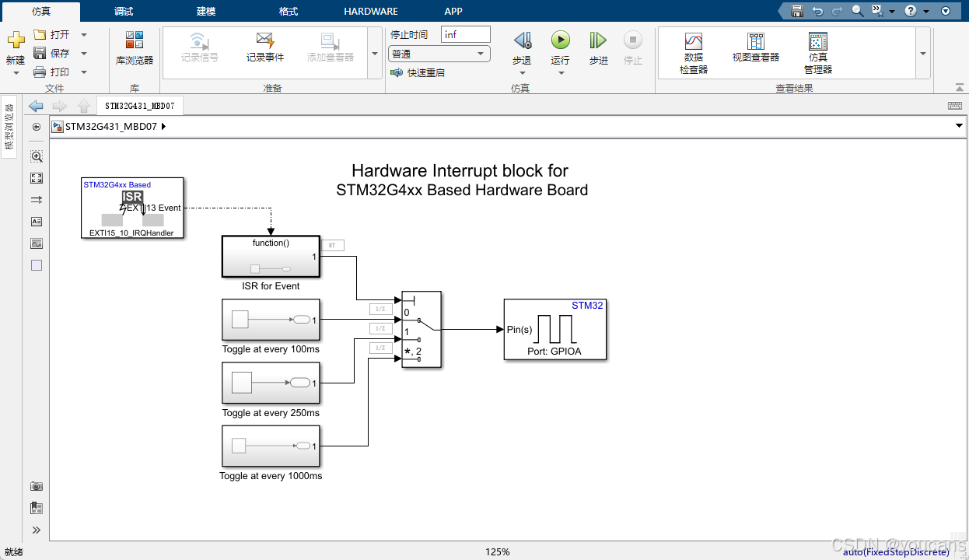Screen dimensions: 969x560
Task: Expand the palette with double chevron
Action: (x=37, y=530)
